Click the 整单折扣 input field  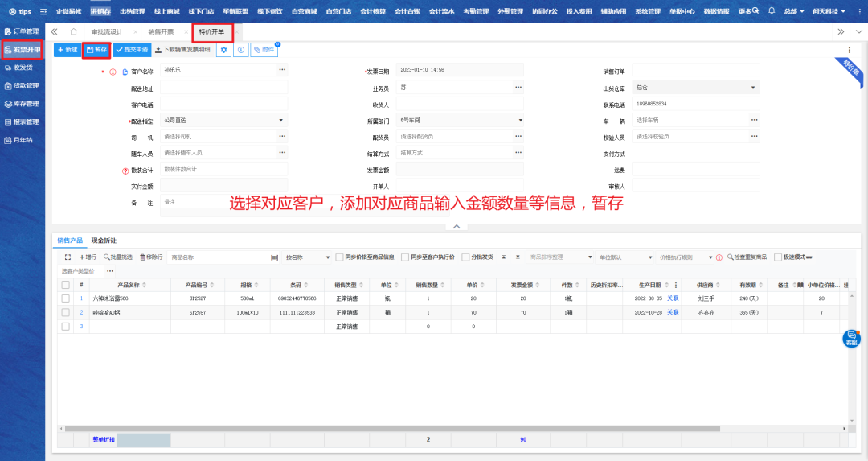[x=144, y=440]
